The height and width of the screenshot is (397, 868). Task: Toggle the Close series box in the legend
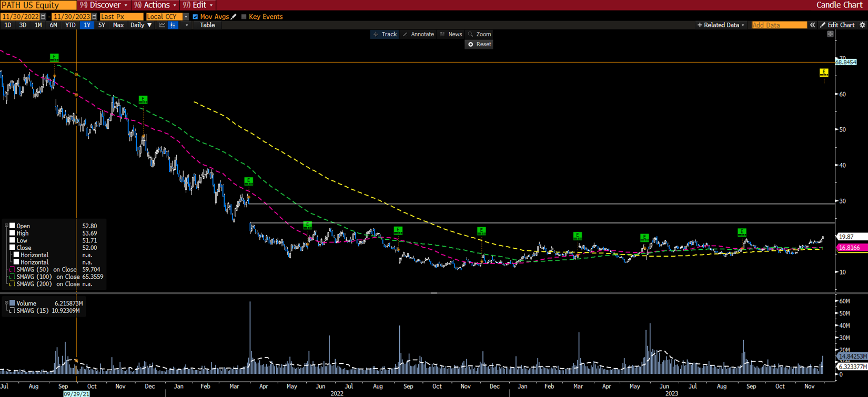pos(12,248)
